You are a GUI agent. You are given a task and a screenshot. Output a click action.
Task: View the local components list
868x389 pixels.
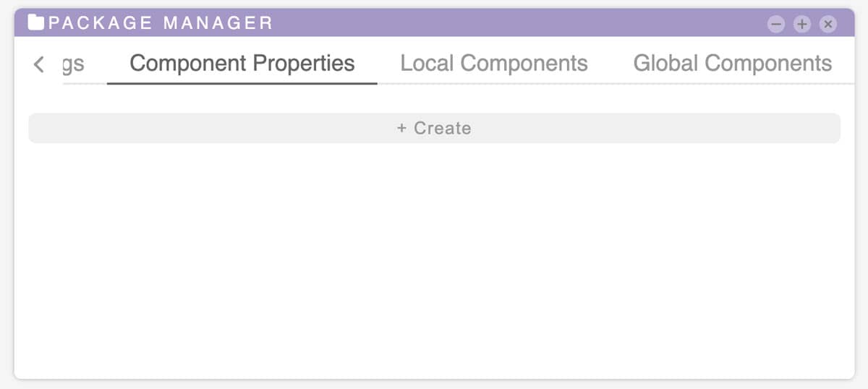point(494,64)
